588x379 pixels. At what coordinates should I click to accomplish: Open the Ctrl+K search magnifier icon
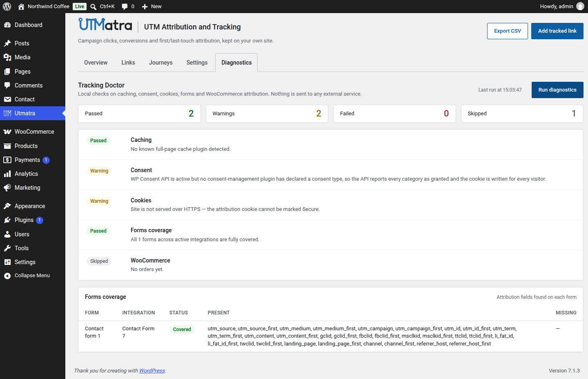tap(94, 7)
